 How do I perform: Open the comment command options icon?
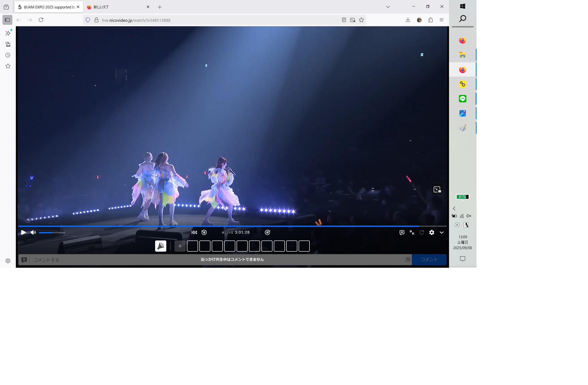pyautogui.click(x=24, y=260)
